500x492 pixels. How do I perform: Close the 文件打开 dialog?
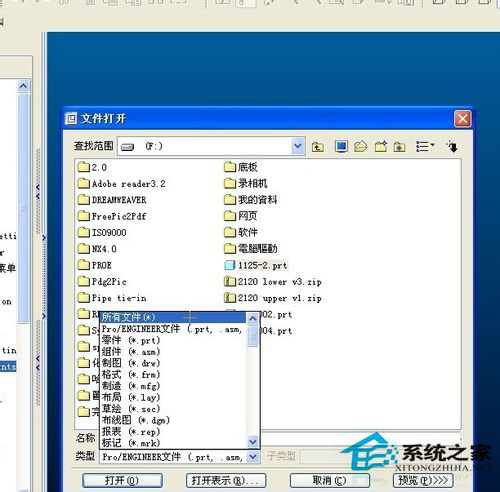pos(462,118)
